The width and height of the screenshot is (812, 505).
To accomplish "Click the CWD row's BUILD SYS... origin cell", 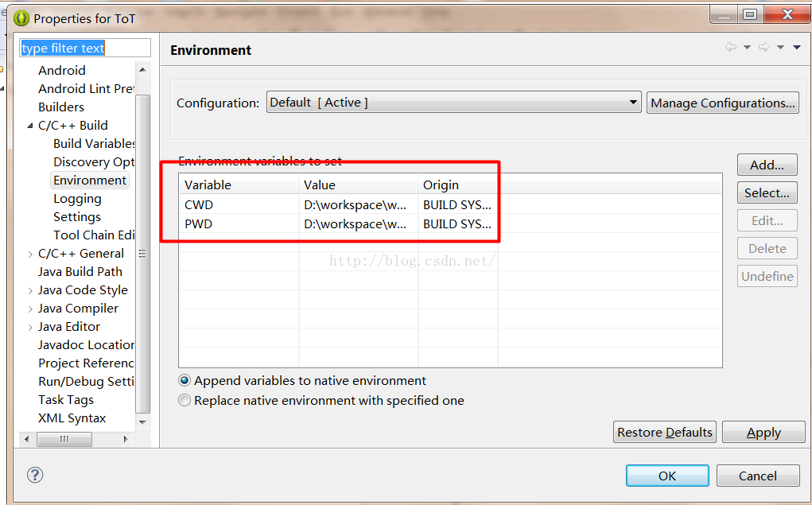I will pyautogui.click(x=457, y=204).
